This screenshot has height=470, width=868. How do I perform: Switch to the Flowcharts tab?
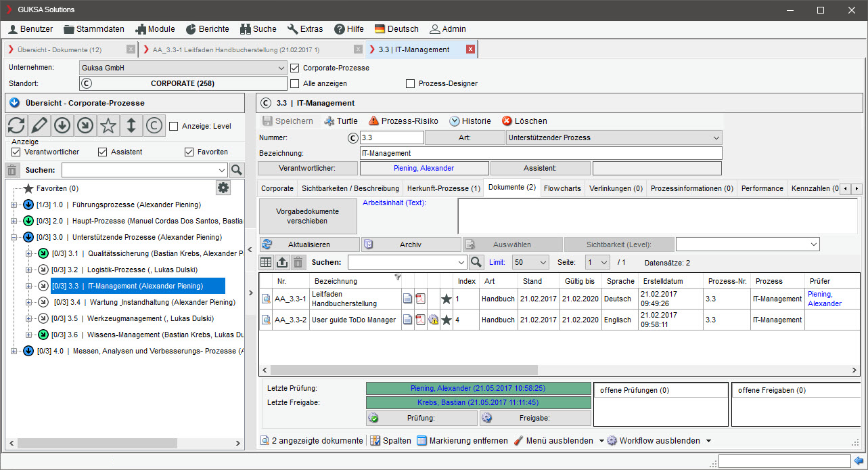tap(562, 188)
